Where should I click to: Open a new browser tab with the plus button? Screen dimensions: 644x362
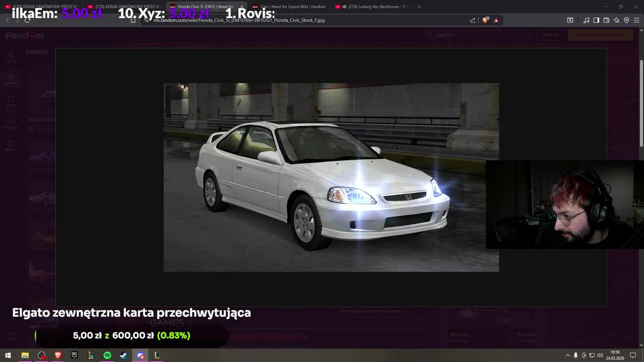pos(419,7)
